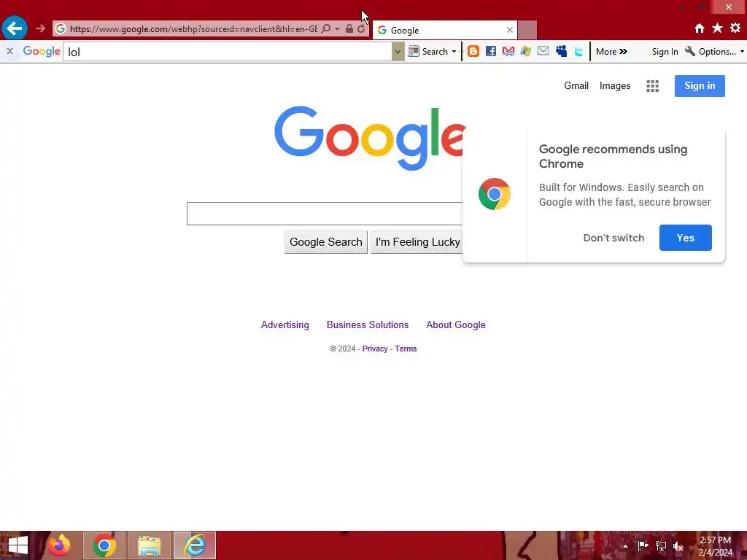Click the forward navigation arrow
Viewport: 747px width, 560px height.
[40, 29]
